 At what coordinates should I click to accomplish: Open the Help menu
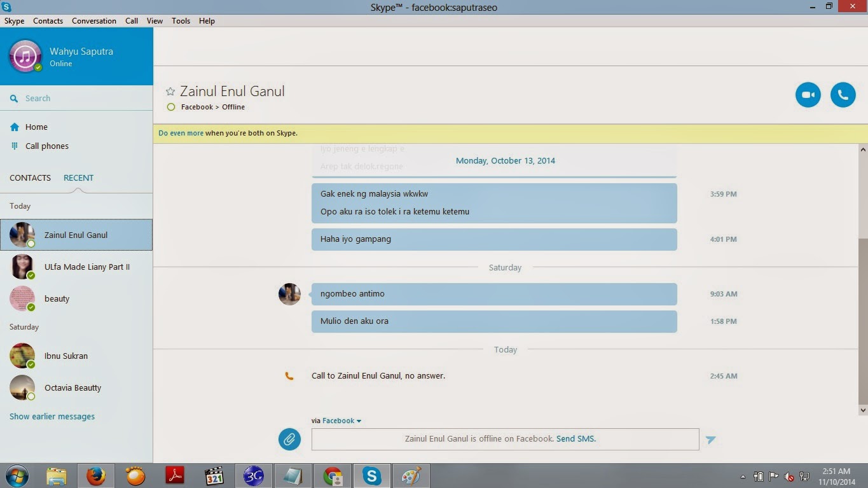pos(207,21)
